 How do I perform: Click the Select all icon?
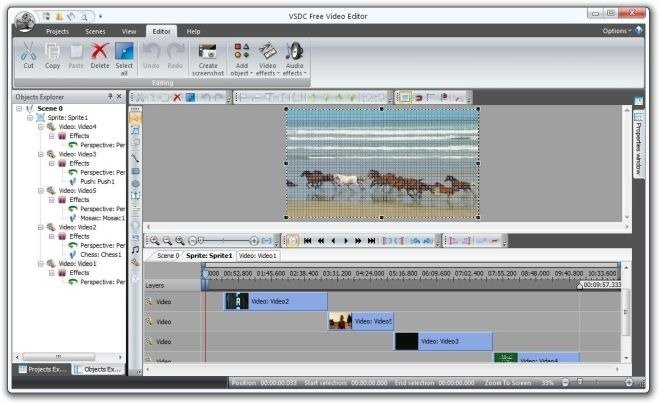(x=125, y=53)
